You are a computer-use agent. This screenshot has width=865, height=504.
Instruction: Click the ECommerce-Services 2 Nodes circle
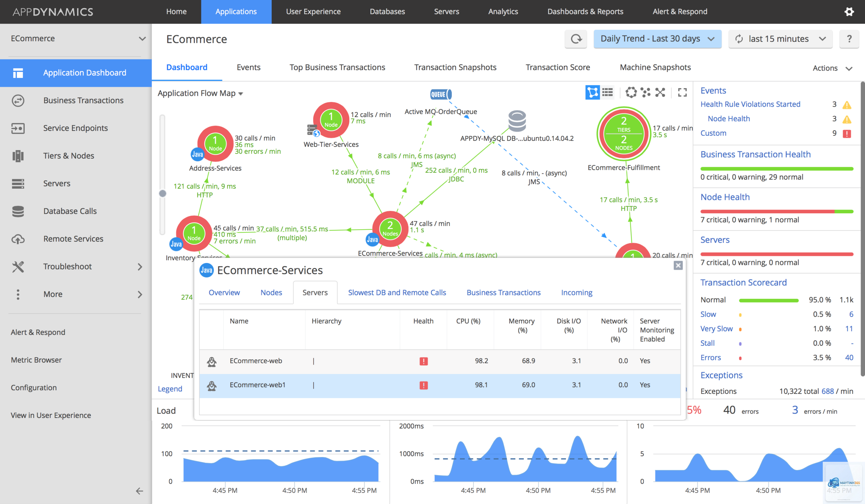pos(390,229)
